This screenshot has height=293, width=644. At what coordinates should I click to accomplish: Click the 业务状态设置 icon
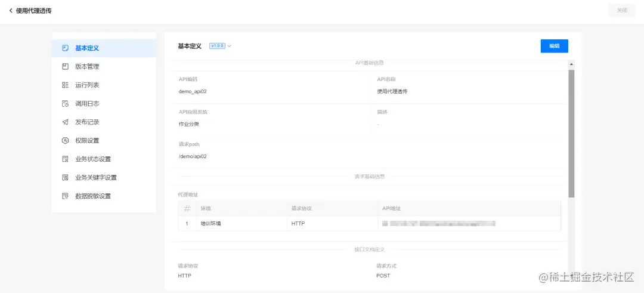point(65,159)
